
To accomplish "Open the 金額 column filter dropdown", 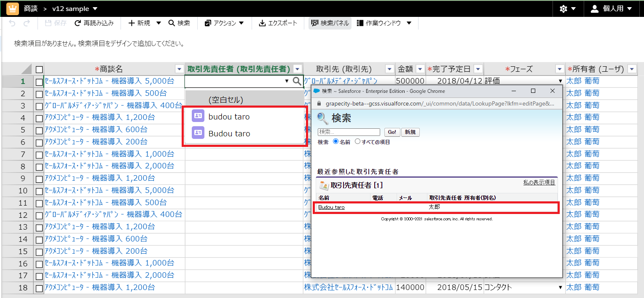I will click(420, 69).
